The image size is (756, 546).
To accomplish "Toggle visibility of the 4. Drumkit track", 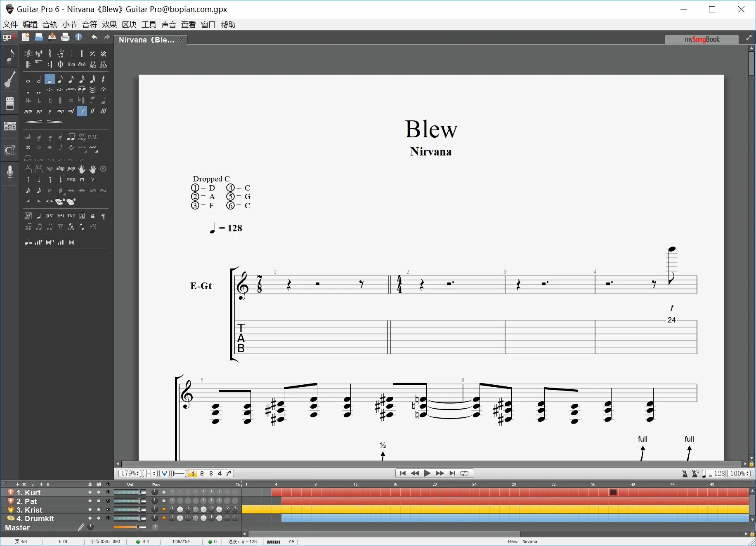I will coord(108,518).
